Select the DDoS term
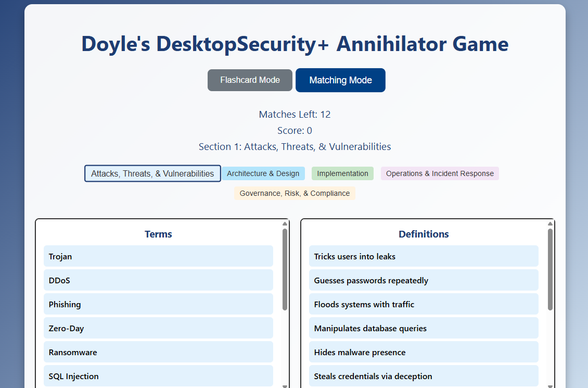The image size is (588, 388). point(158,280)
